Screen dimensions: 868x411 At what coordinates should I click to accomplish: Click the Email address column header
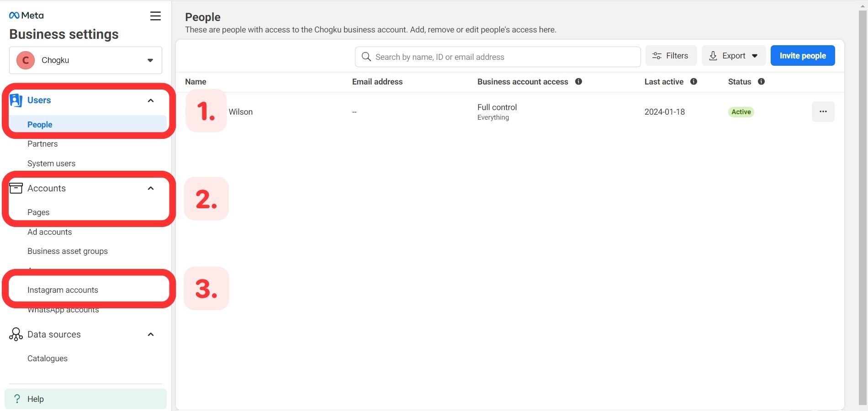coord(377,82)
